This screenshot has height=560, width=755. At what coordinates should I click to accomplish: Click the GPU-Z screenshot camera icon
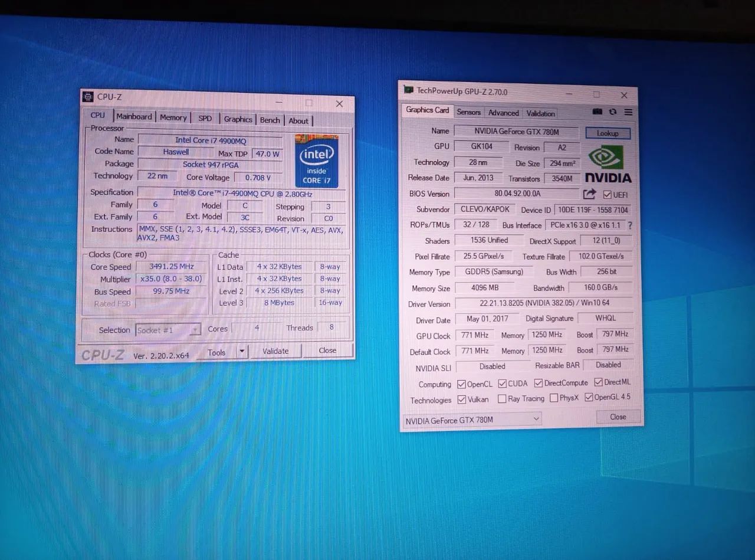[598, 112]
